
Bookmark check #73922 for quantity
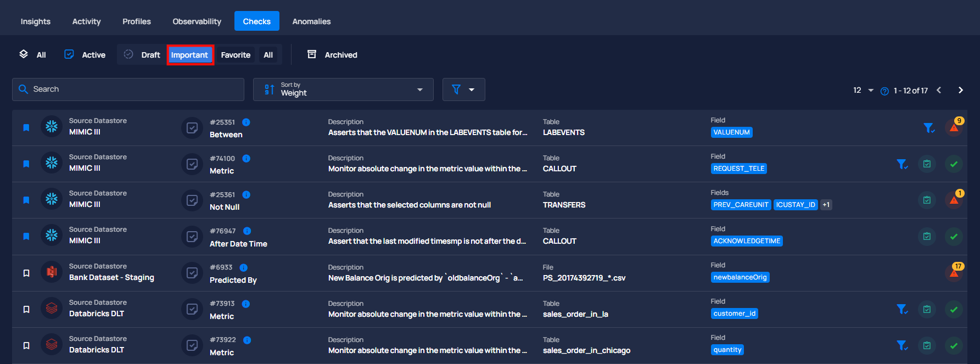click(x=26, y=345)
